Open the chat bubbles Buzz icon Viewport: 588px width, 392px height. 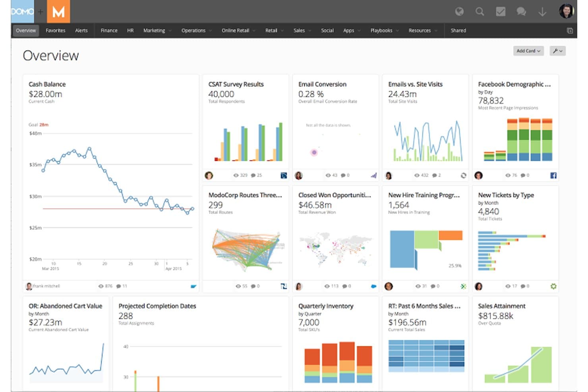pos(521,12)
